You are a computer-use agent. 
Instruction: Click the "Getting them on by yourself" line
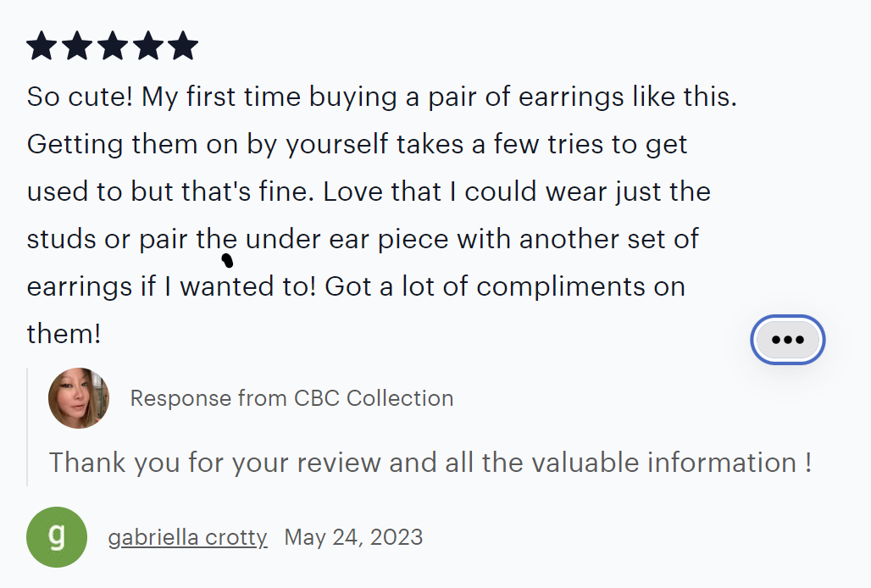(208, 144)
